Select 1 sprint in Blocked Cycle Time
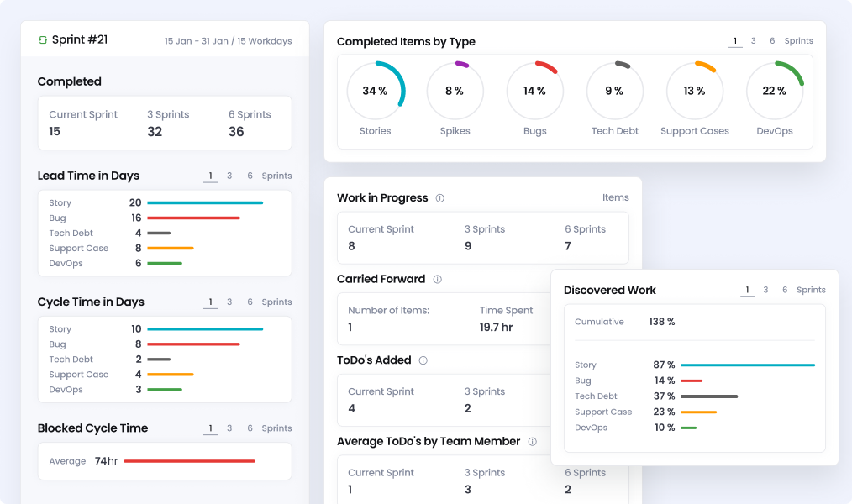Screen dimensions: 852x504 pyautogui.click(x=210, y=428)
